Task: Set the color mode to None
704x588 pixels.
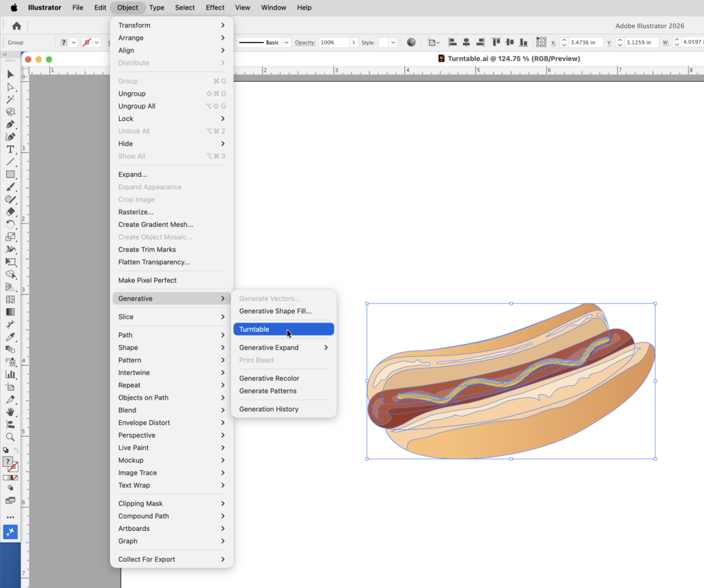Action: coord(16,477)
